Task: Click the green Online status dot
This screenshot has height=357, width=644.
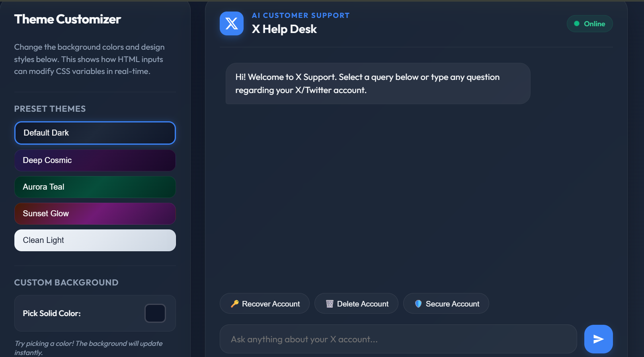Action: tap(576, 24)
